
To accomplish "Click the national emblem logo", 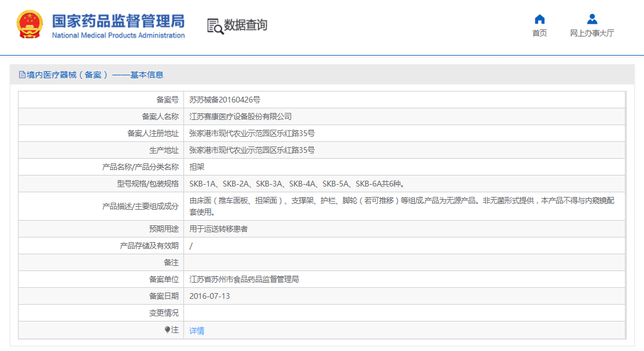I will (30, 25).
